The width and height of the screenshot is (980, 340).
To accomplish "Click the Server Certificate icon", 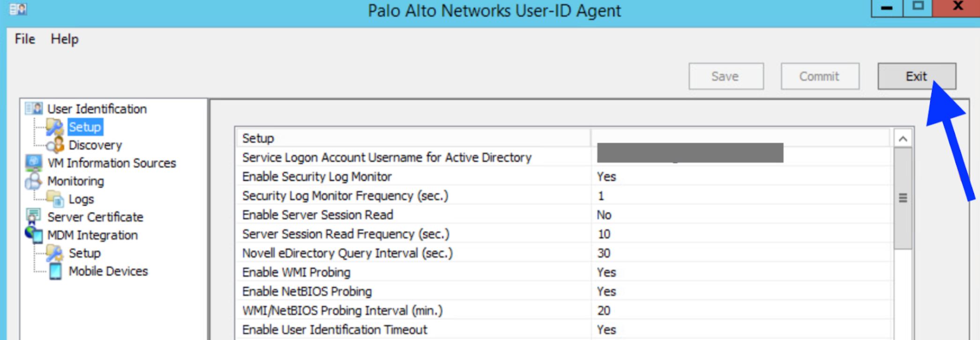I will point(34,217).
